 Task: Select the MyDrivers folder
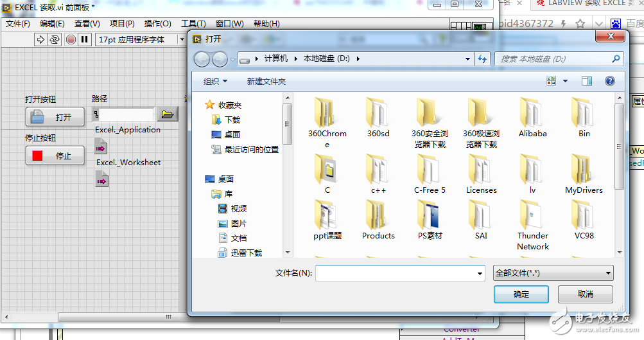(584, 174)
